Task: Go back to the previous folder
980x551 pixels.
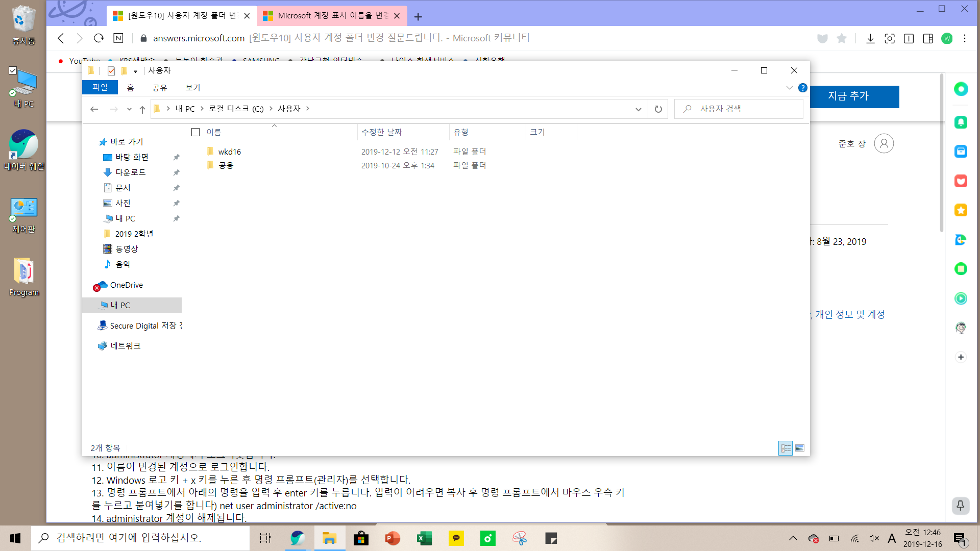Action: [x=94, y=109]
